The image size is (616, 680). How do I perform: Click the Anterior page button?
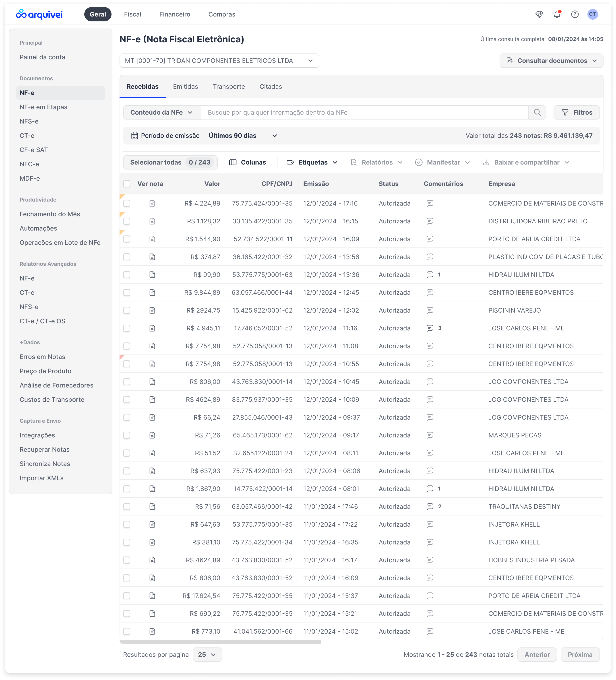tap(537, 655)
